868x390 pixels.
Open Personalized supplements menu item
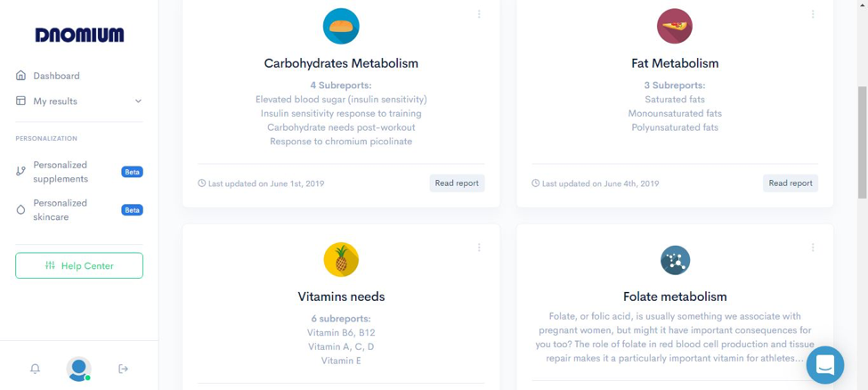point(78,172)
